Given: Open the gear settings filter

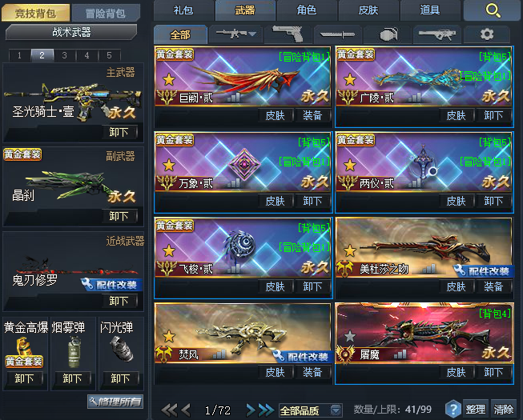Looking at the screenshot, I should pos(487,34).
